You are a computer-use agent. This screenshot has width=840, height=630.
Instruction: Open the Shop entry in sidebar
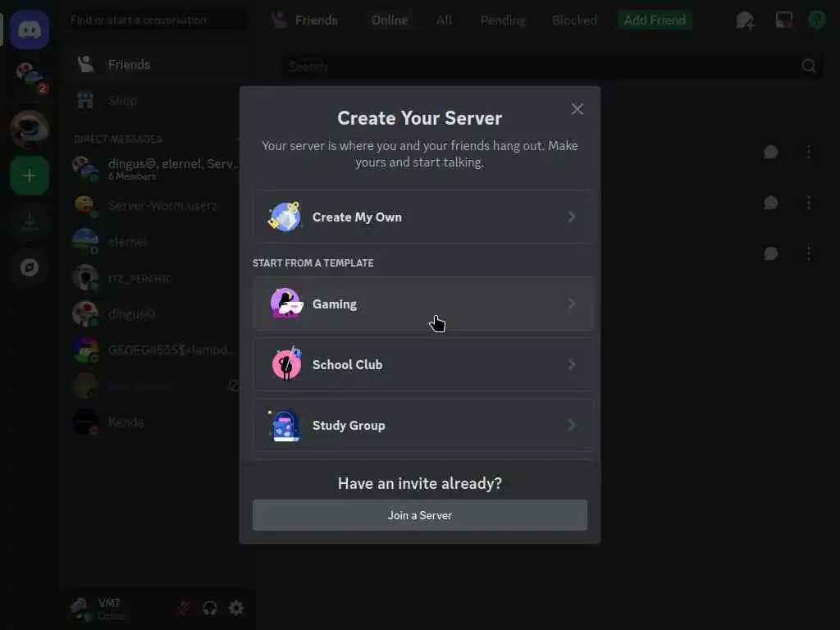click(x=157, y=100)
